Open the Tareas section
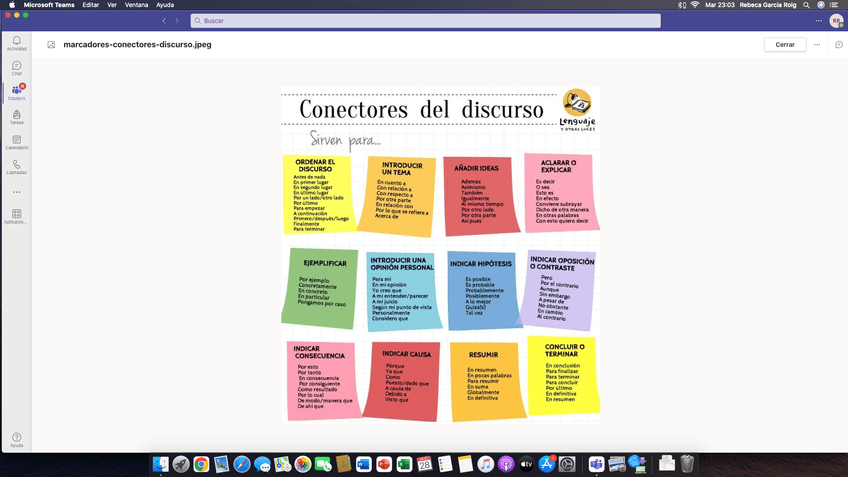 point(16,117)
